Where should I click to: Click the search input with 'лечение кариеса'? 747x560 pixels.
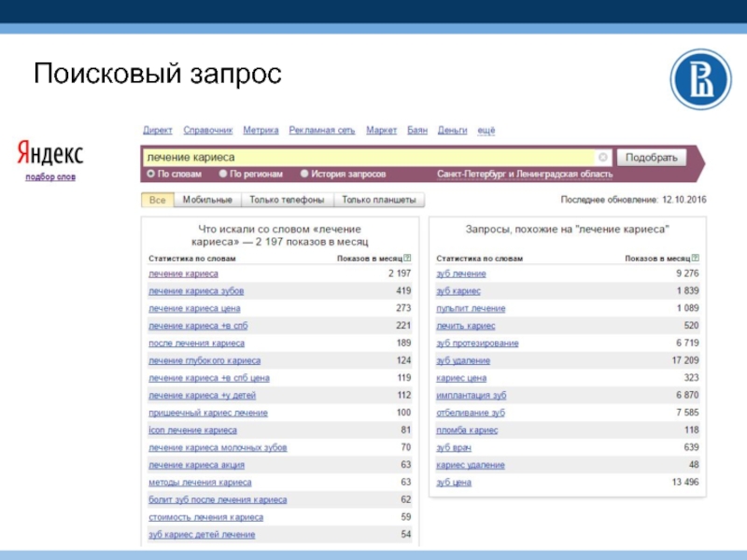369,157
